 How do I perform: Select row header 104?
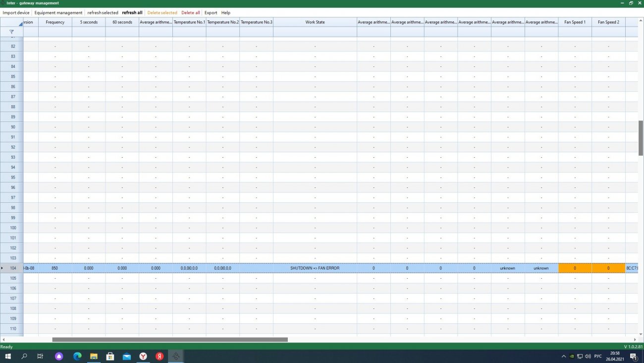pos(11,268)
